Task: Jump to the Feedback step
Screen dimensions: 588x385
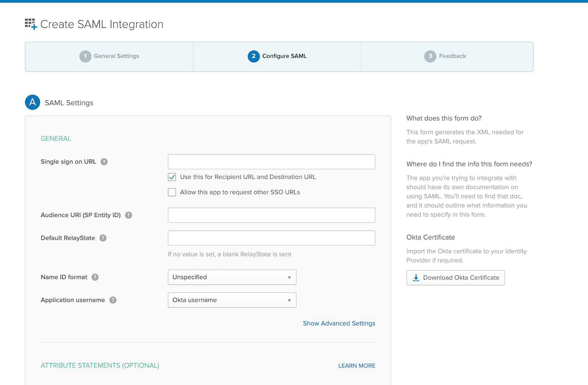Action: [447, 57]
